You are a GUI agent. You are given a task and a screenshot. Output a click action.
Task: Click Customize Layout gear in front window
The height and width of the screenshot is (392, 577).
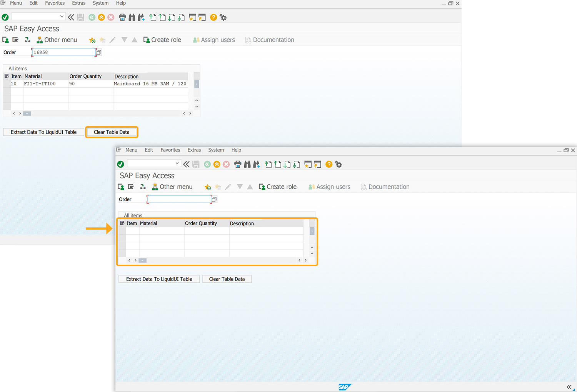339,164
